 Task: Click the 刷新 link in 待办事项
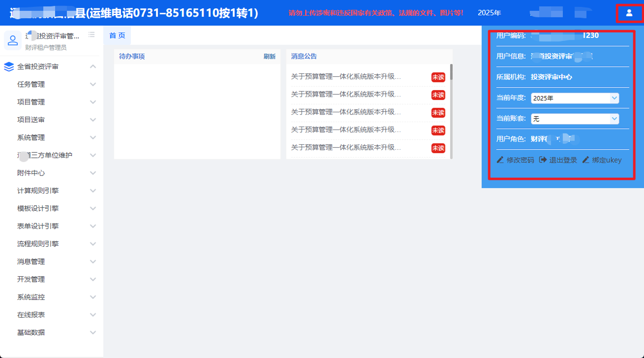(270, 57)
